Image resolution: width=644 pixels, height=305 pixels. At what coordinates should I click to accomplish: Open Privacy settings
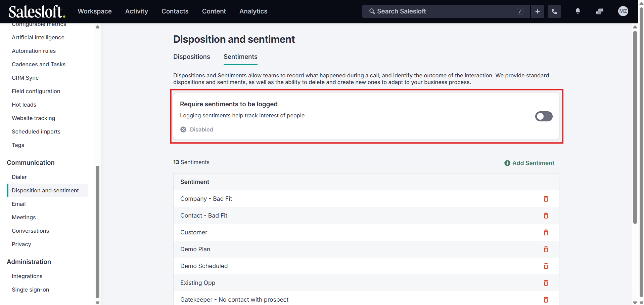pos(21,244)
